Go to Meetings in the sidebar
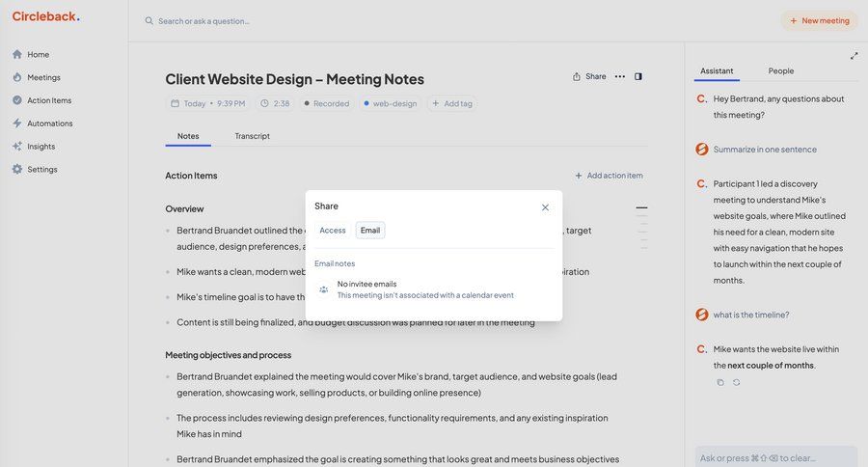The height and width of the screenshot is (467, 868). click(42, 77)
